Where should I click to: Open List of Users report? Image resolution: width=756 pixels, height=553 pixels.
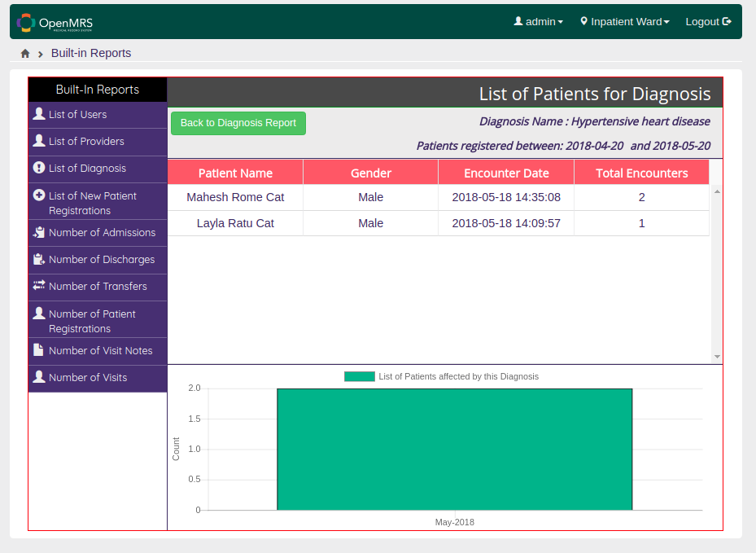(98, 115)
